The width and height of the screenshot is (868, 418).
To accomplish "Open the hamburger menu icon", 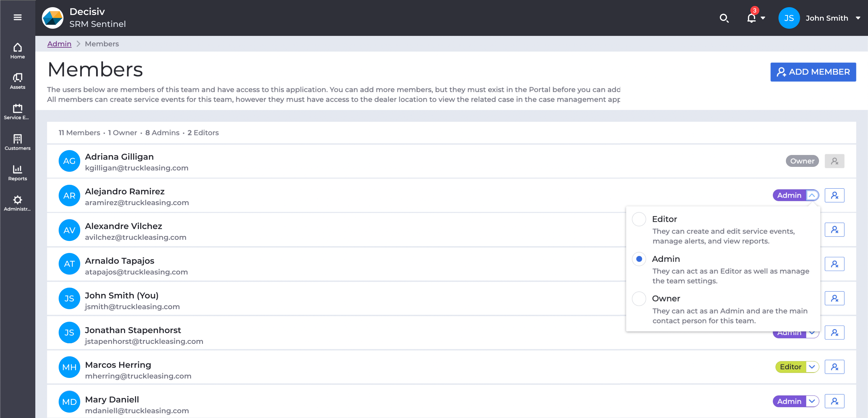I will pyautogui.click(x=18, y=17).
